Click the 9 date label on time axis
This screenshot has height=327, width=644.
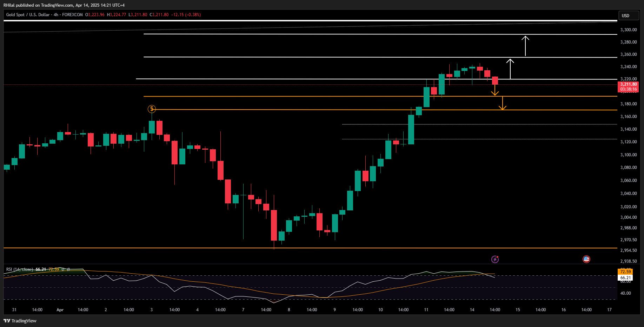(334, 310)
